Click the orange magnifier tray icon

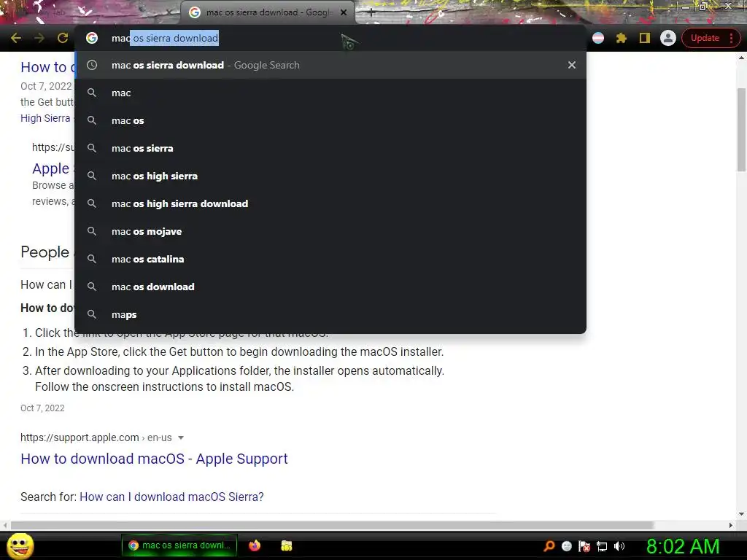(549, 546)
